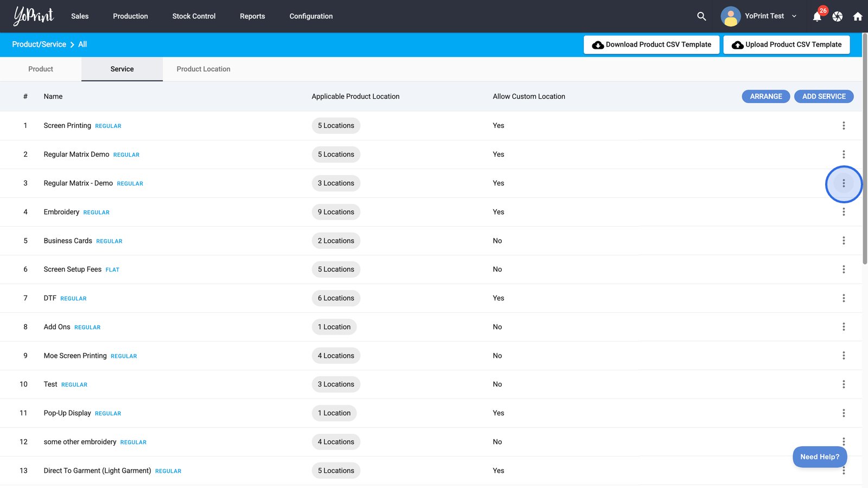Click the Product/Service breadcrumb link
Image resolution: width=868 pixels, height=488 pixels.
click(39, 44)
